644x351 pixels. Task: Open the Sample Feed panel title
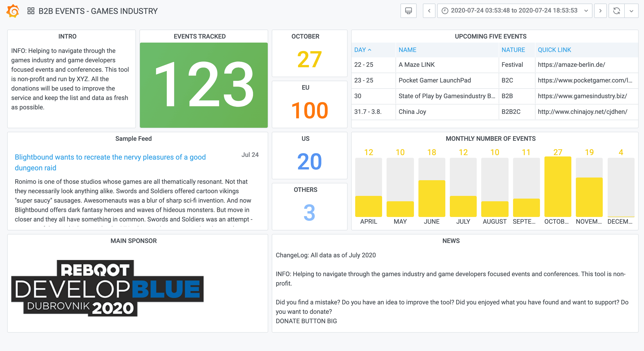pos(133,139)
